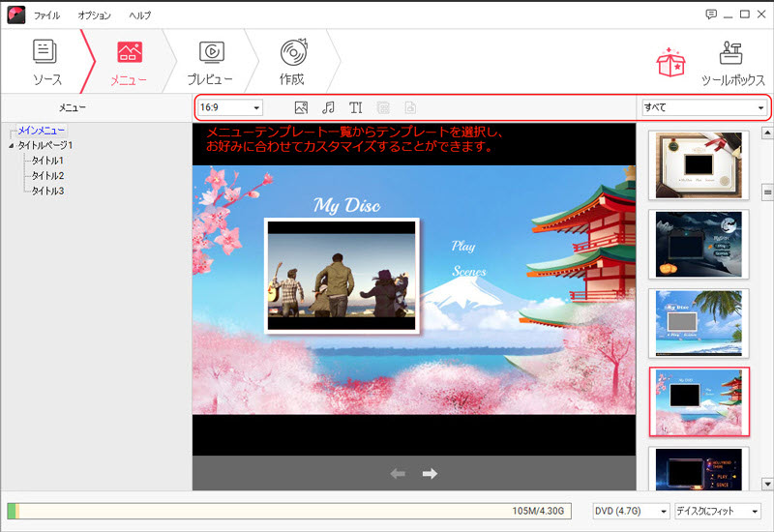Open the DVD (4.7G) disc type dropdown
This screenshot has height=532, width=774.
pos(631,511)
